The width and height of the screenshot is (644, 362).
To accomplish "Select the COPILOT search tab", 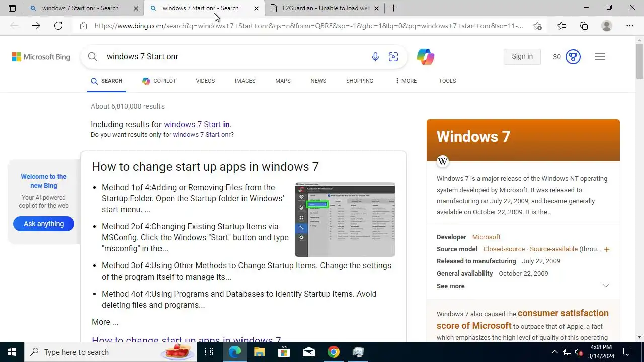I will pyautogui.click(x=159, y=81).
